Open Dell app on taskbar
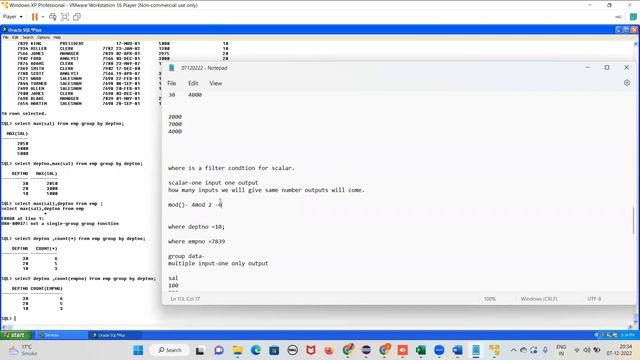Viewport: 640px width, 360px height. click(x=292, y=350)
